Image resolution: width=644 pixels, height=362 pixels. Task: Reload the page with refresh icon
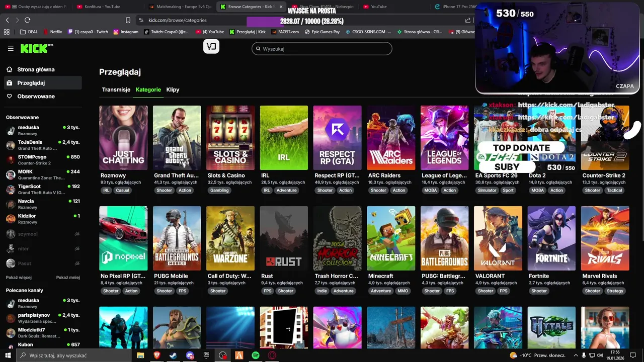pos(27,20)
